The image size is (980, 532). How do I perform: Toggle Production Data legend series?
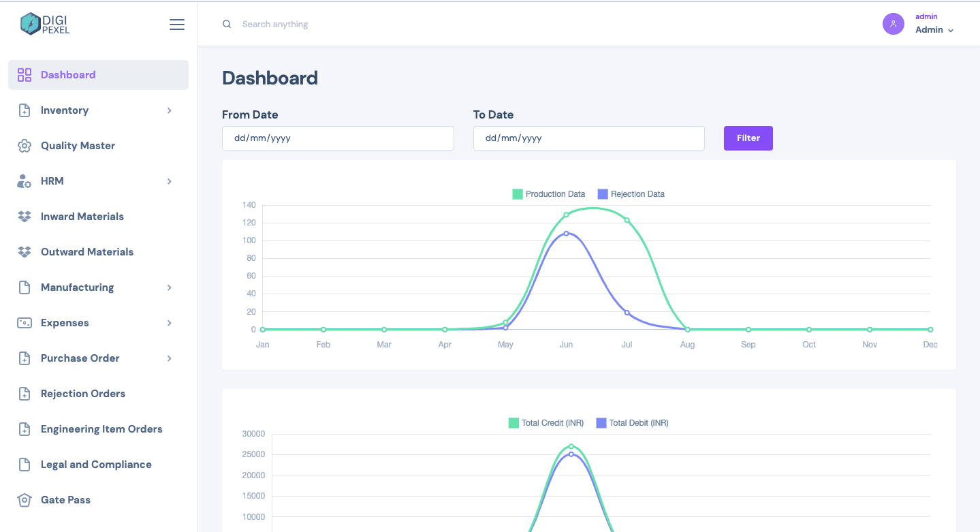coord(548,194)
